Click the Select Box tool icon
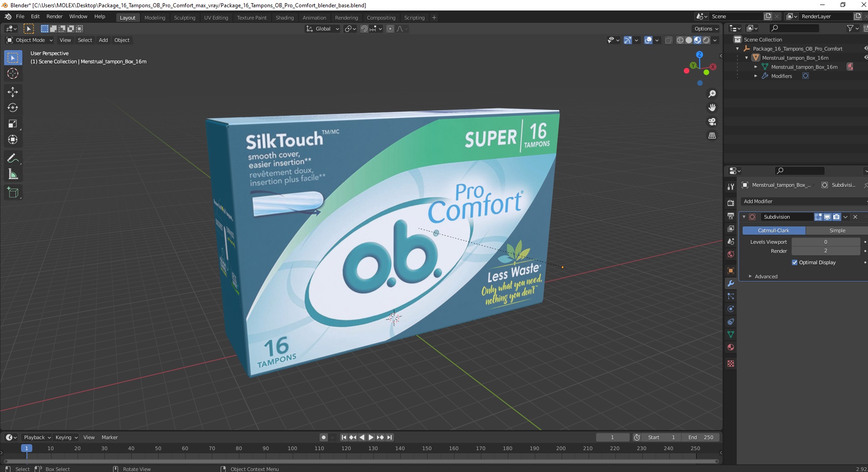Image resolution: width=868 pixels, height=472 pixels. (13, 58)
